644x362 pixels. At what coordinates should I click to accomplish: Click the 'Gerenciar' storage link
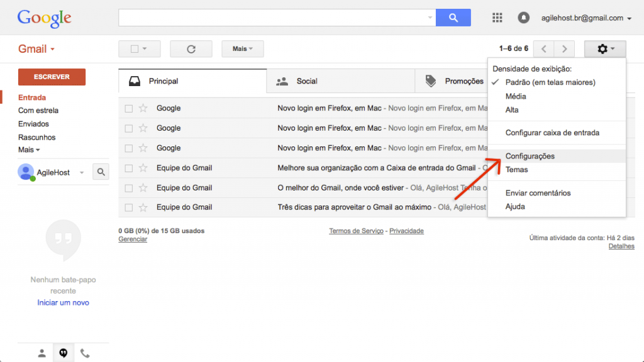click(x=133, y=239)
